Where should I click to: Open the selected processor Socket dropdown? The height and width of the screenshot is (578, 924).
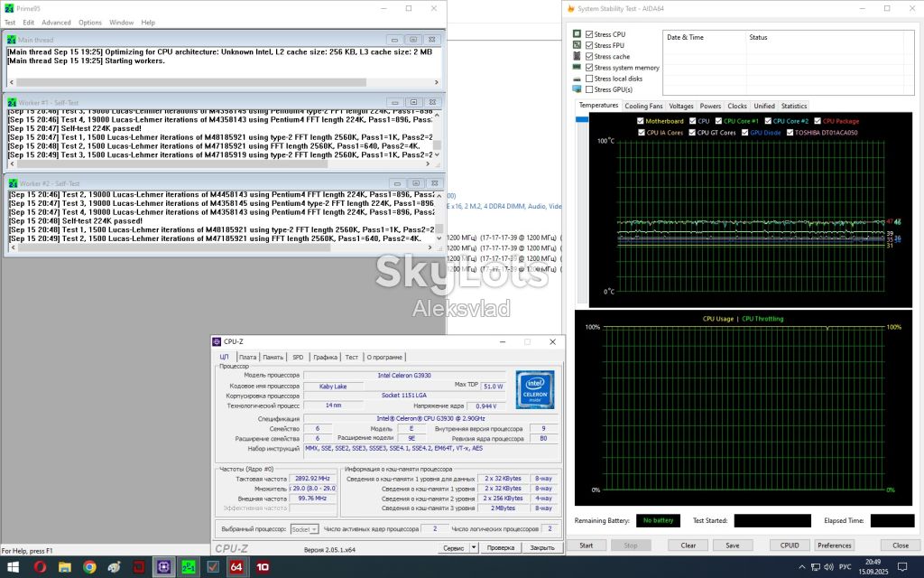point(305,529)
